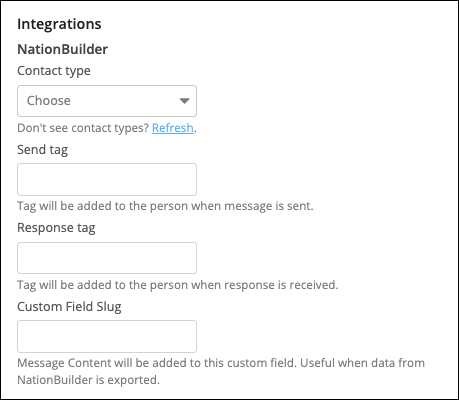Image resolution: width=459 pixels, height=400 pixels.
Task: Click the period after the Refresh link
Action: pyautogui.click(x=195, y=131)
